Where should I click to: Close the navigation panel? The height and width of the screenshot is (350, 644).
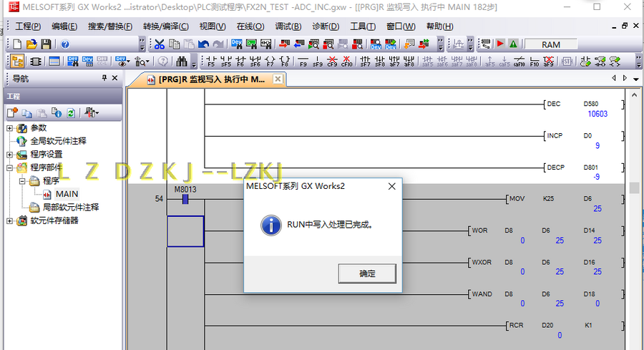click(x=115, y=77)
